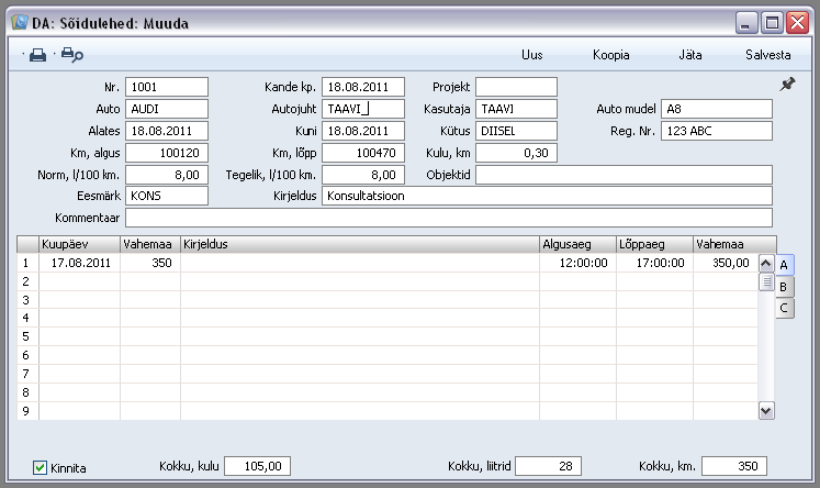Click the Auto mudel field with A8
The width and height of the screenshot is (820, 488).
point(716,109)
